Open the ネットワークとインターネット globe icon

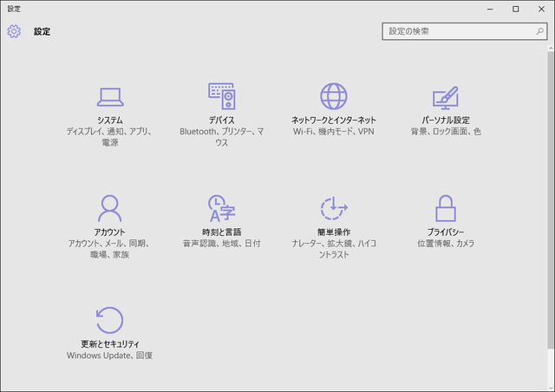coord(334,96)
